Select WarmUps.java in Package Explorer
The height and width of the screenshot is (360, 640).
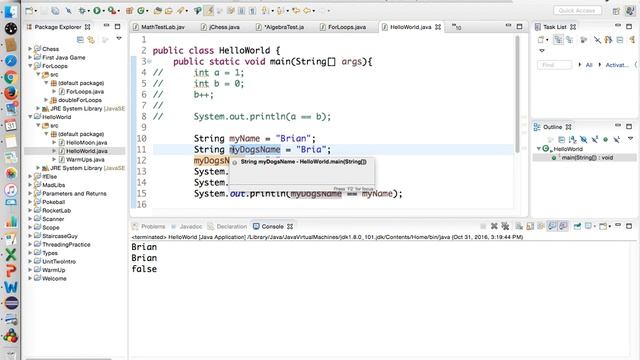click(x=85, y=160)
